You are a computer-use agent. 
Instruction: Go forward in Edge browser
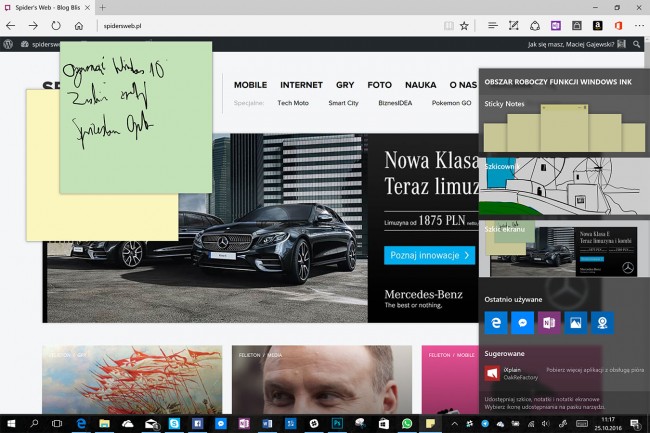[33, 26]
